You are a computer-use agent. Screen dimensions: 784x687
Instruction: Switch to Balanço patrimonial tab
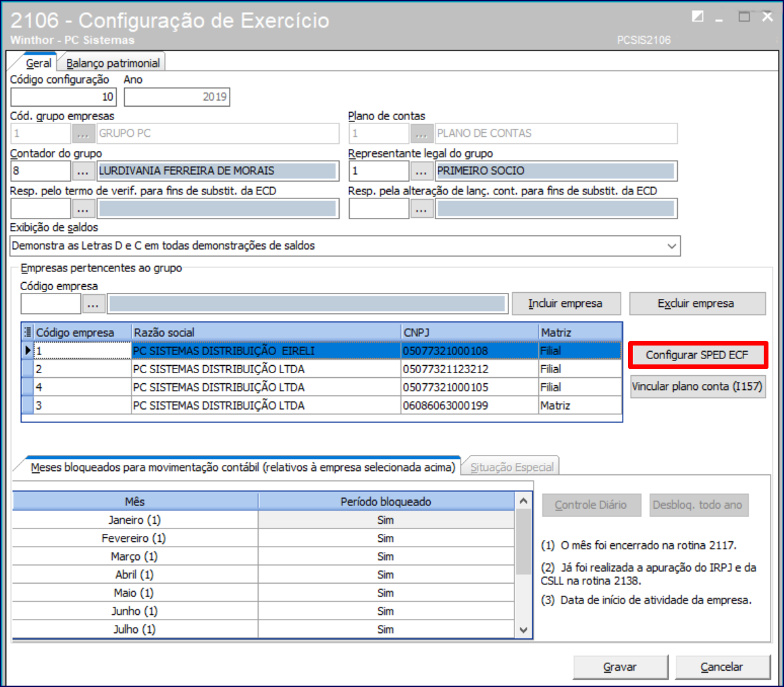(113, 63)
